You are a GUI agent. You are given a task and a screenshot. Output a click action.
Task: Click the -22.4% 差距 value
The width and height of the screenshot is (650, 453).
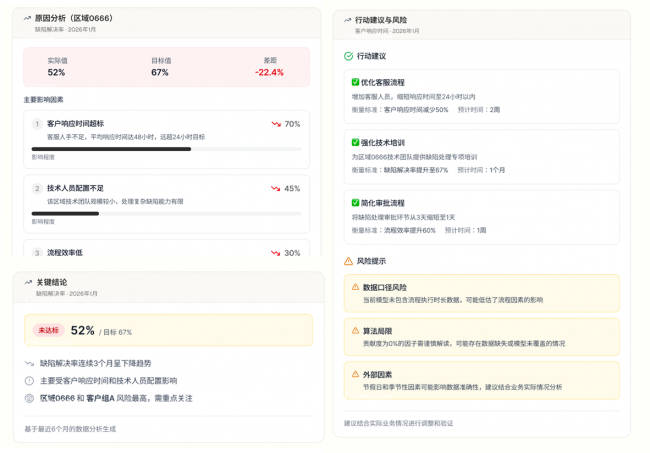269,72
